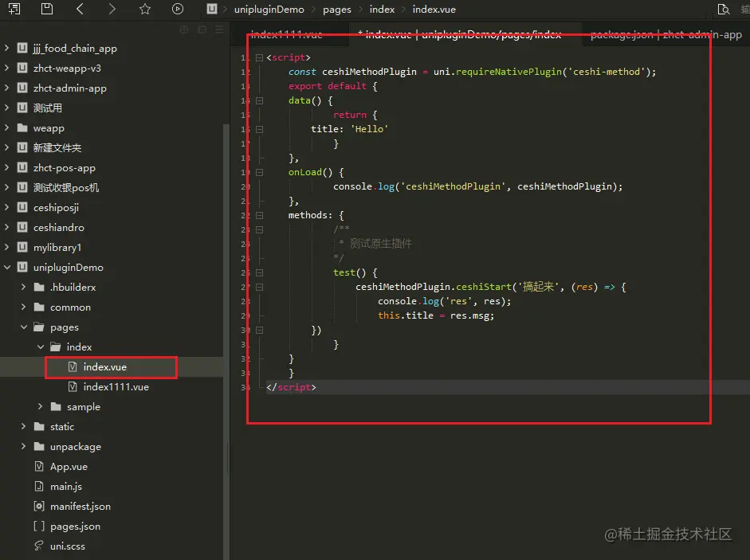The image size is (750, 560).
Task: Expand the weapp folder
Action: tap(6, 127)
